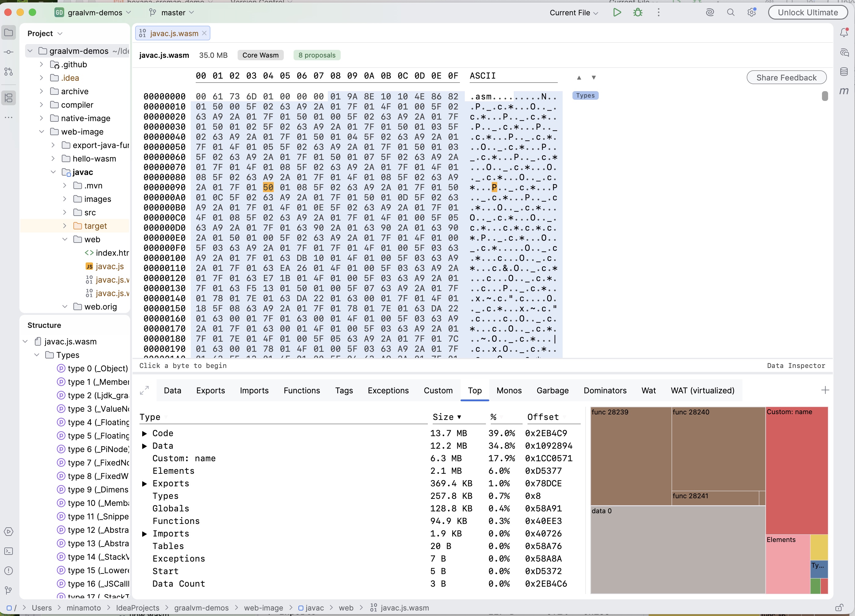Switch to the WAT (virtualized) tab
This screenshot has height=616, width=855.
coord(703,390)
